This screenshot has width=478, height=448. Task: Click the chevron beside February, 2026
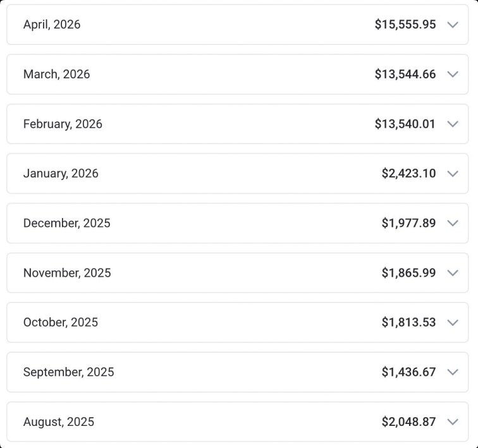click(453, 124)
